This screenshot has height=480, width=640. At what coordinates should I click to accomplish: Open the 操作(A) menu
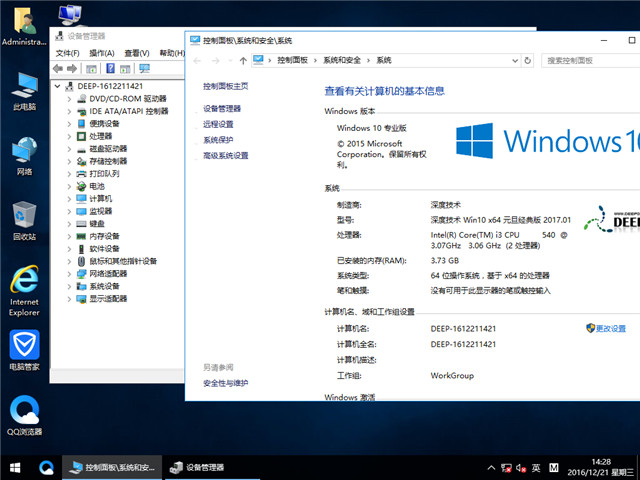[101, 53]
